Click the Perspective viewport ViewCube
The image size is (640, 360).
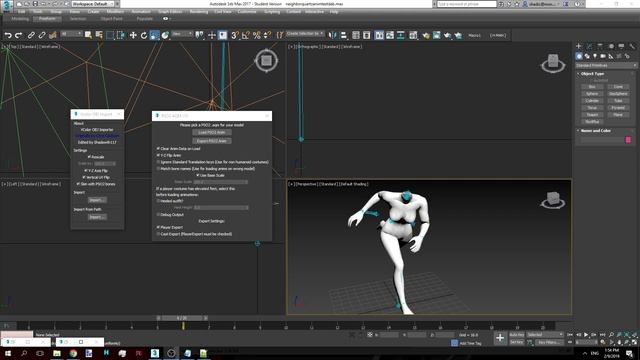pyautogui.click(x=553, y=200)
